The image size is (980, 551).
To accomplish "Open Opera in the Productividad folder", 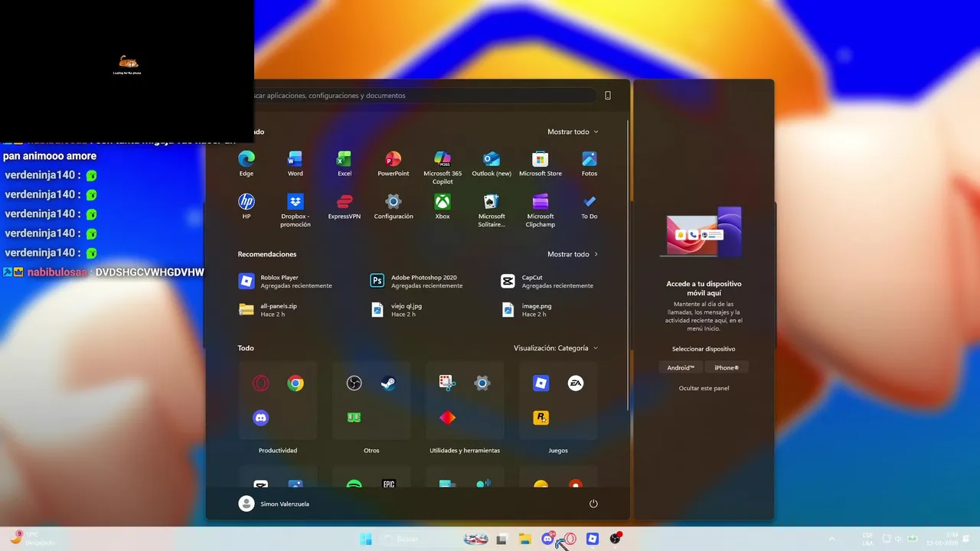I will [261, 383].
